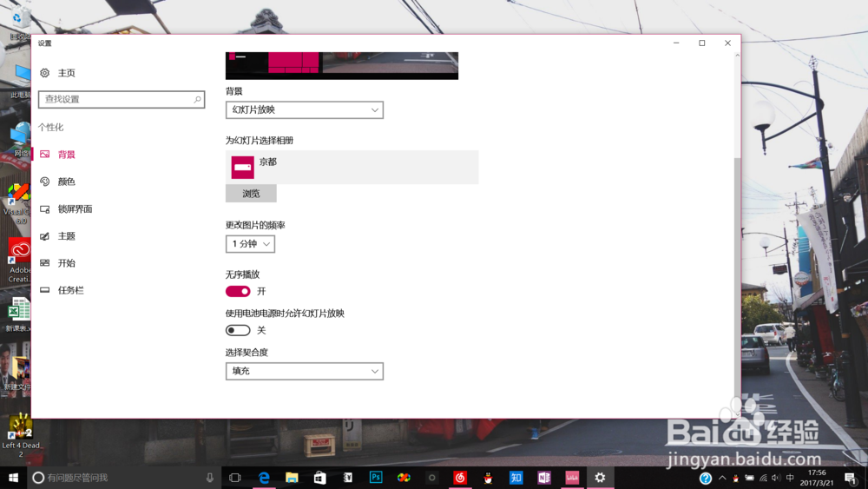
Task: Open the Adobe Creative Cloud desktop icon
Action: pos(19,261)
